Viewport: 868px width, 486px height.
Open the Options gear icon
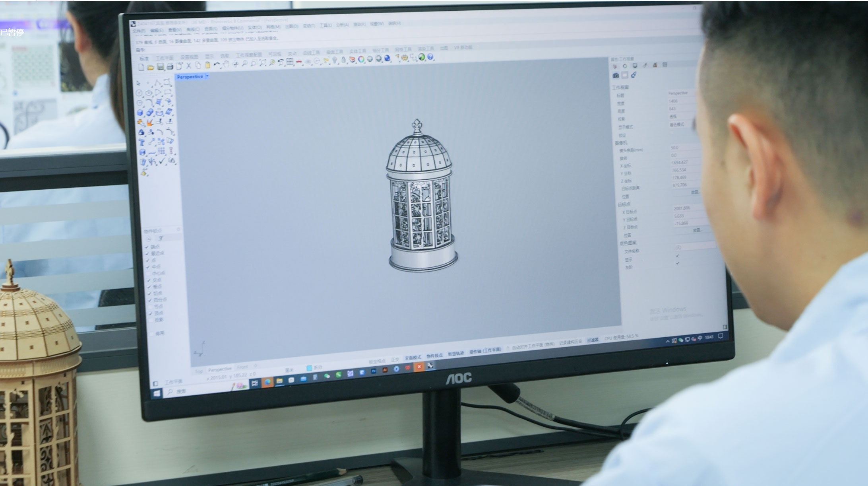tap(405, 58)
